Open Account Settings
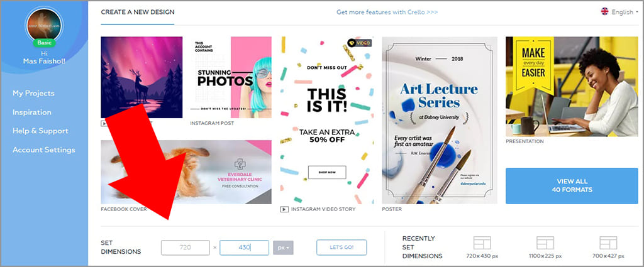The width and height of the screenshot is (644, 267). [44, 150]
